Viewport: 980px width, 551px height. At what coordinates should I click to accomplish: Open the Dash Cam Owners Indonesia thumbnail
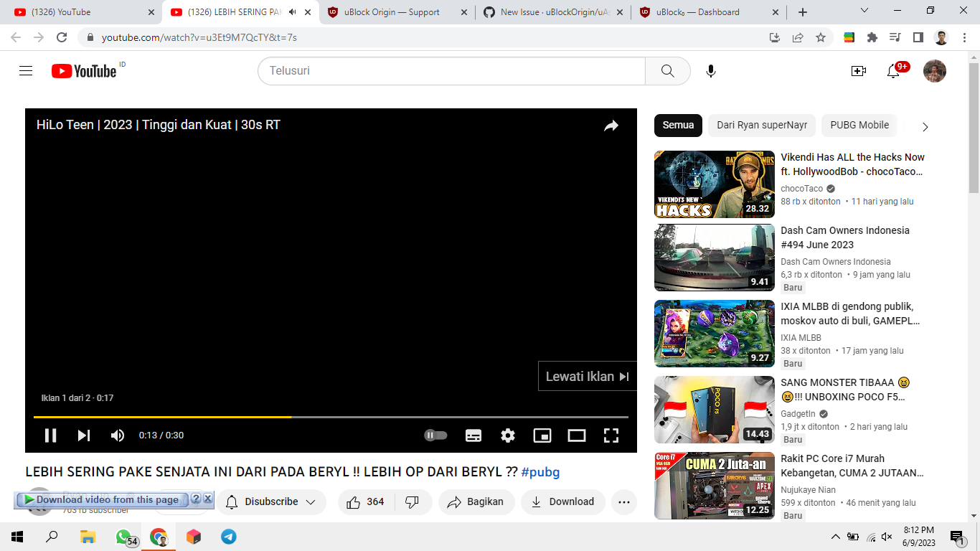714,258
